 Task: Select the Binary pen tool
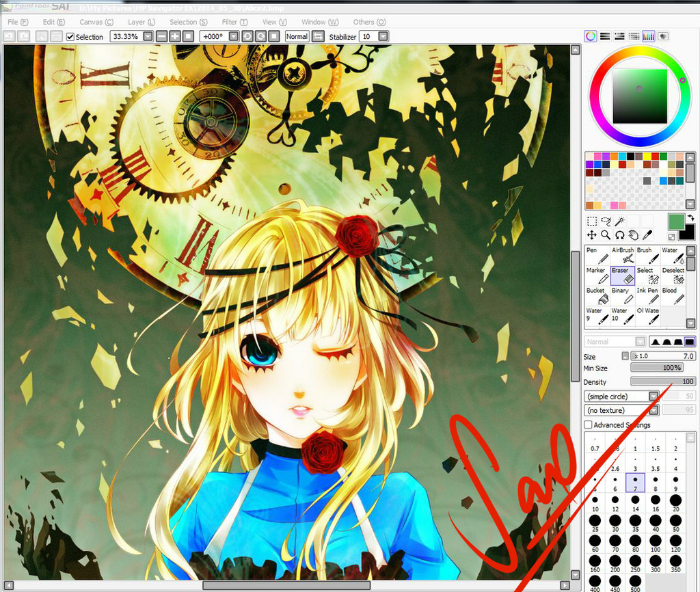622,295
